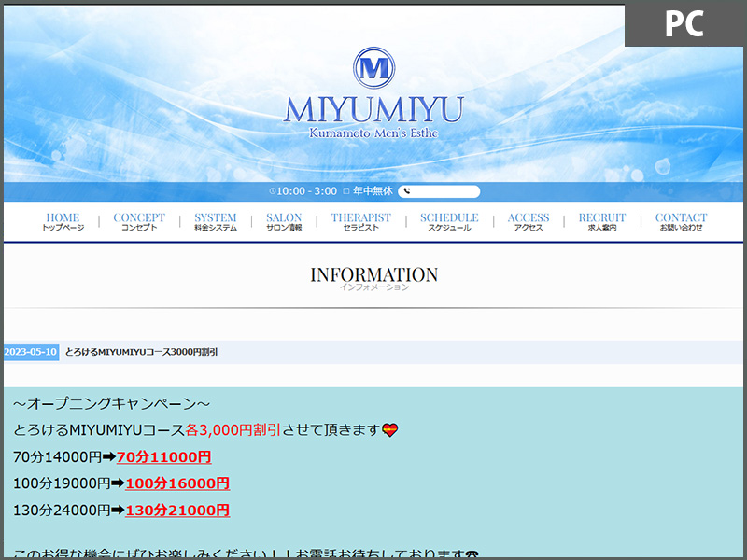Viewport: 747px width, 560px height.
Task: Click the phone icon in the white pill
Action: [407, 191]
